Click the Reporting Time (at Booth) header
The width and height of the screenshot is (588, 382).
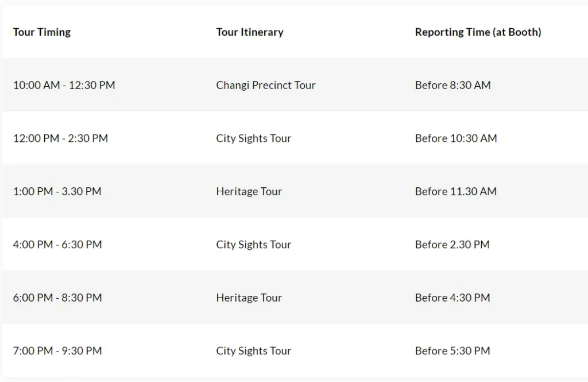(x=478, y=32)
